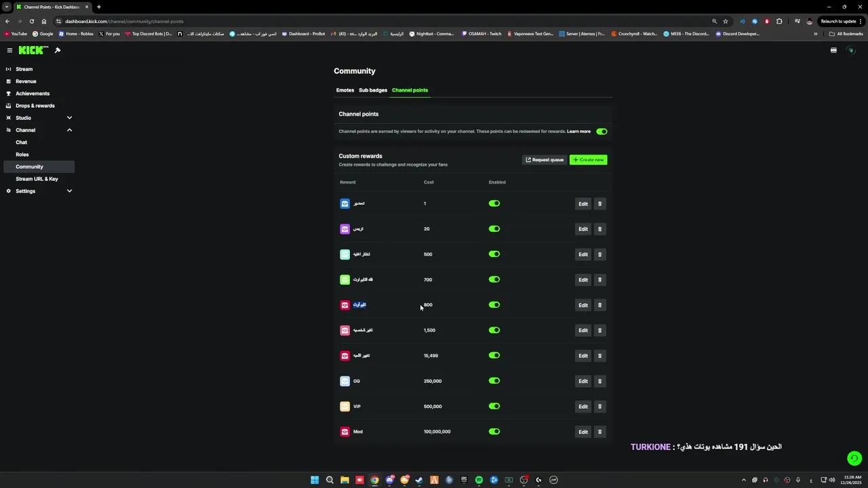This screenshot has height=488, width=868.
Task: Delete the reward costing 20 points
Action: [599, 229]
